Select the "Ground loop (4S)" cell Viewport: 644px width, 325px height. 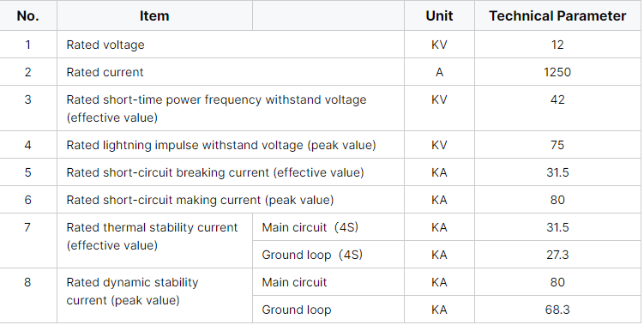point(328,255)
